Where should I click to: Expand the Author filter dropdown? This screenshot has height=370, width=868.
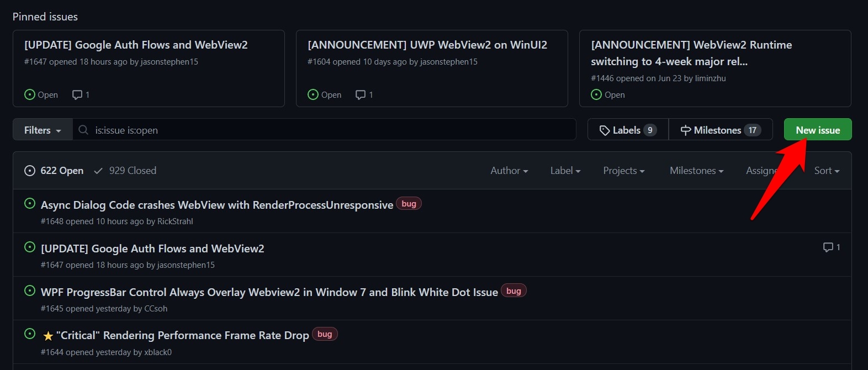[x=509, y=171]
